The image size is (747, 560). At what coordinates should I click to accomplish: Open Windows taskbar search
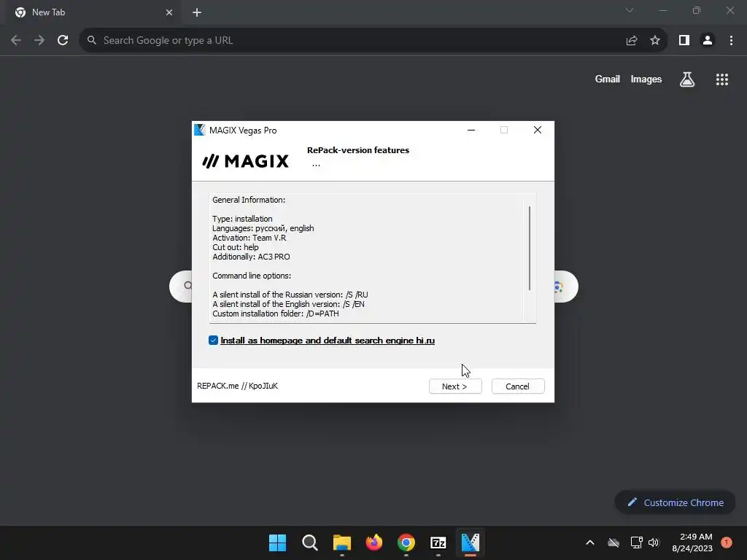pyautogui.click(x=309, y=542)
